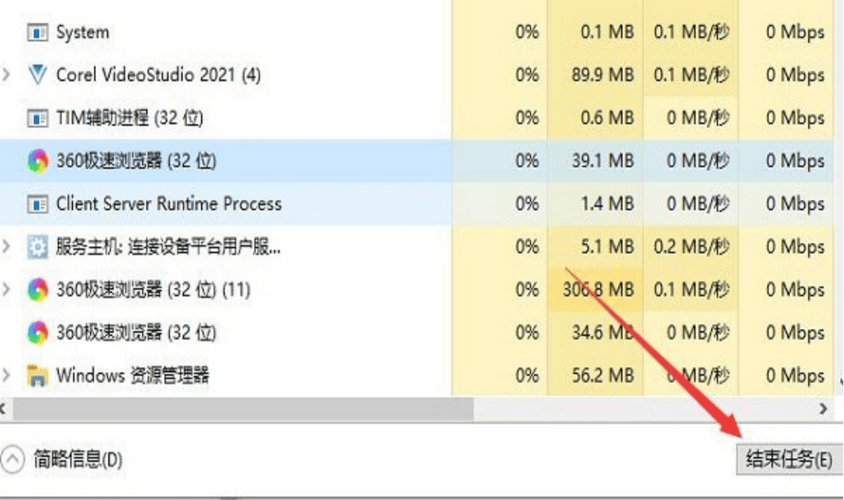Expand the 服务主机 service host group
Viewport: 844px width, 500px height.
(6, 247)
